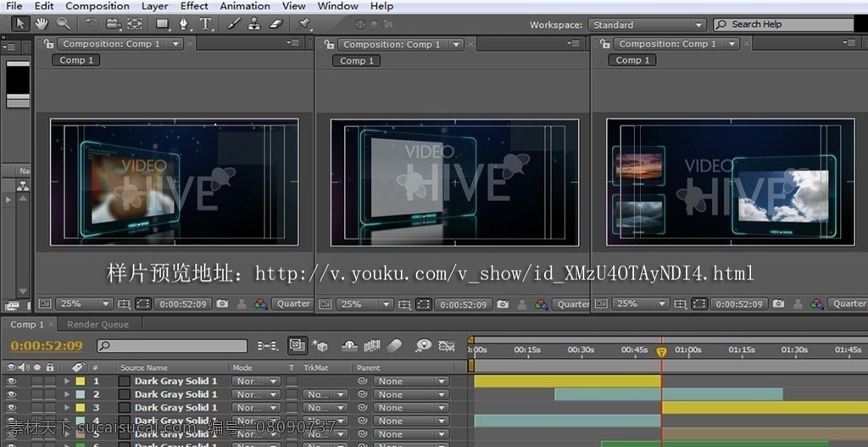Click Comp 1 breadcrumb in right viewer

tap(632, 60)
